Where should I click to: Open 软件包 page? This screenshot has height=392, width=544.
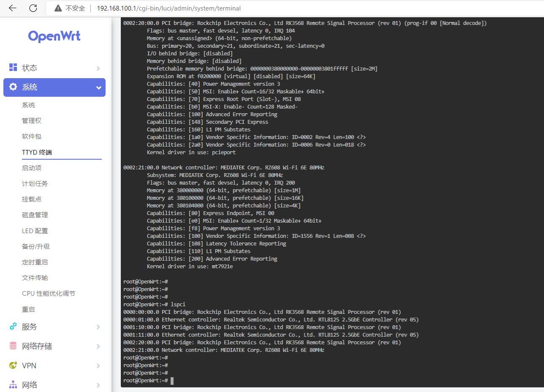(32, 136)
